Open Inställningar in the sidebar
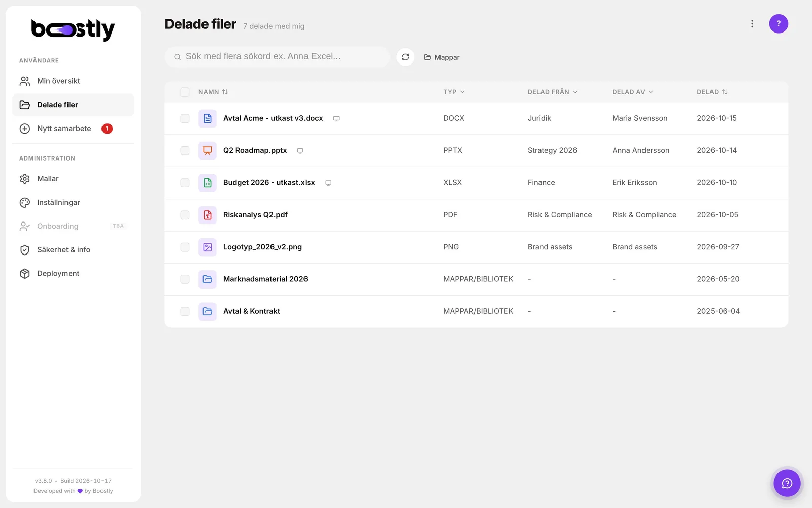 73,202
